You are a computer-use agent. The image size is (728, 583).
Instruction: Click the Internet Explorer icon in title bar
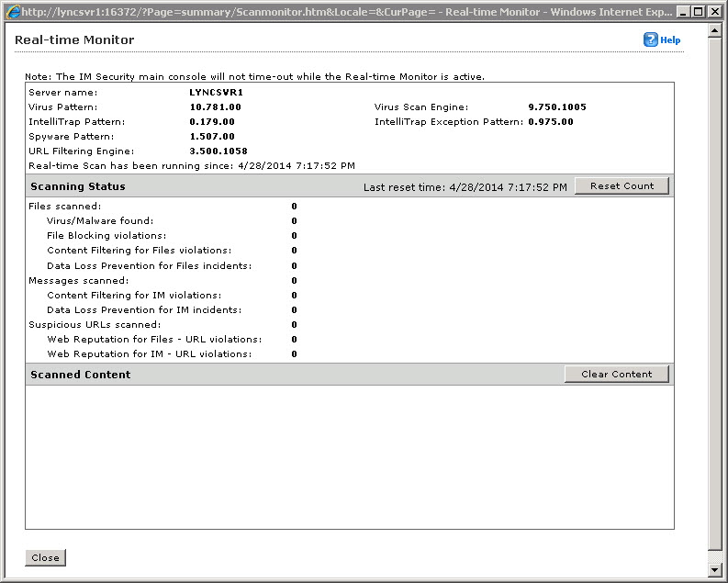pos(13,12)
